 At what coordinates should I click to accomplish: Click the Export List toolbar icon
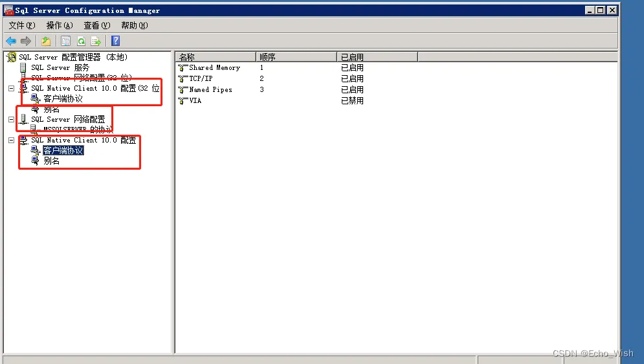[96, 41]
